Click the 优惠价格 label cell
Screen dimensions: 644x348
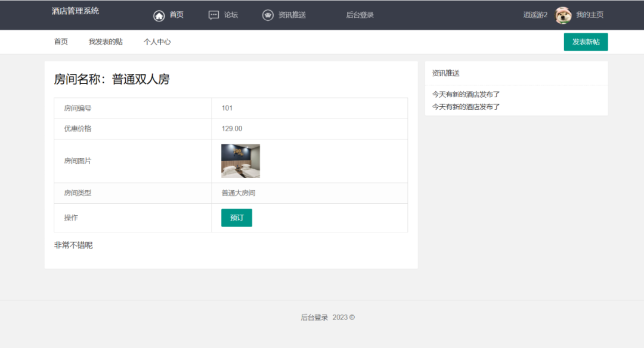point(132,129)
